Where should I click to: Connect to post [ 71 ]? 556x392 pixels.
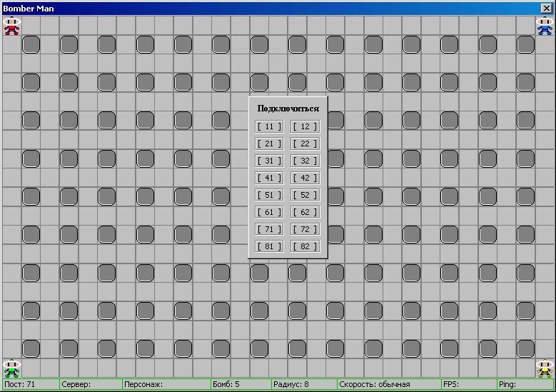tap(269, 229)
